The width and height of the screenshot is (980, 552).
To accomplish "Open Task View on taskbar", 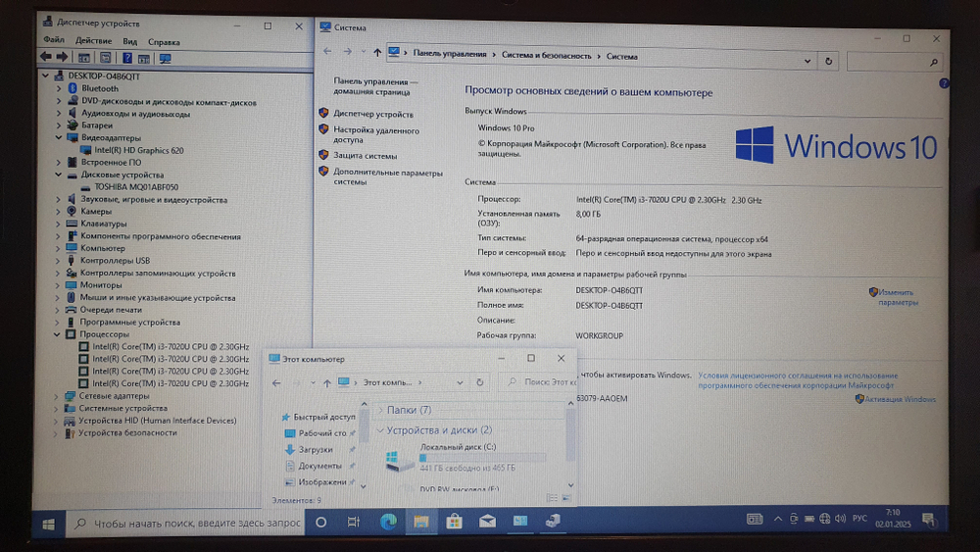I will coord(353,522).
